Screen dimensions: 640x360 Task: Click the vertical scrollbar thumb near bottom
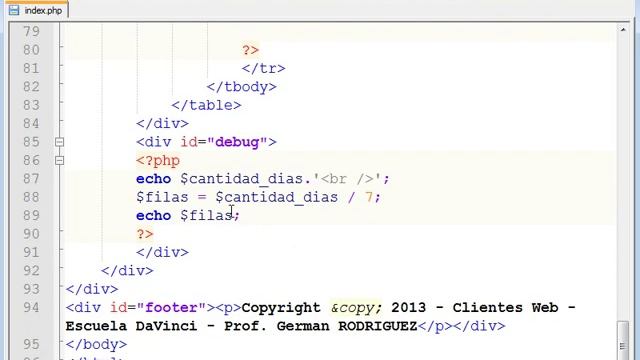(x=623, y=341)
